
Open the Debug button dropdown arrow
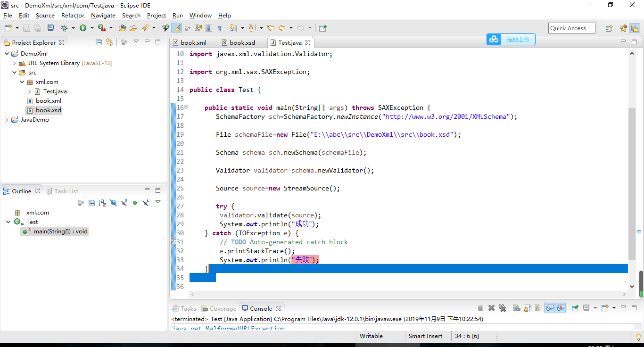tap(73, 28)
